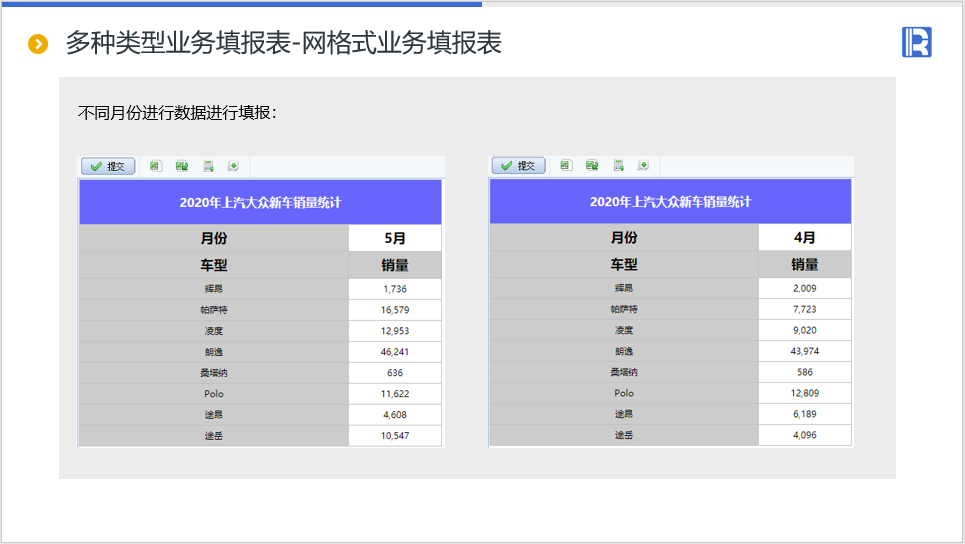Click 桑塔纳 row label in 4月 form

pyautogui.click(x=624, y=372)
